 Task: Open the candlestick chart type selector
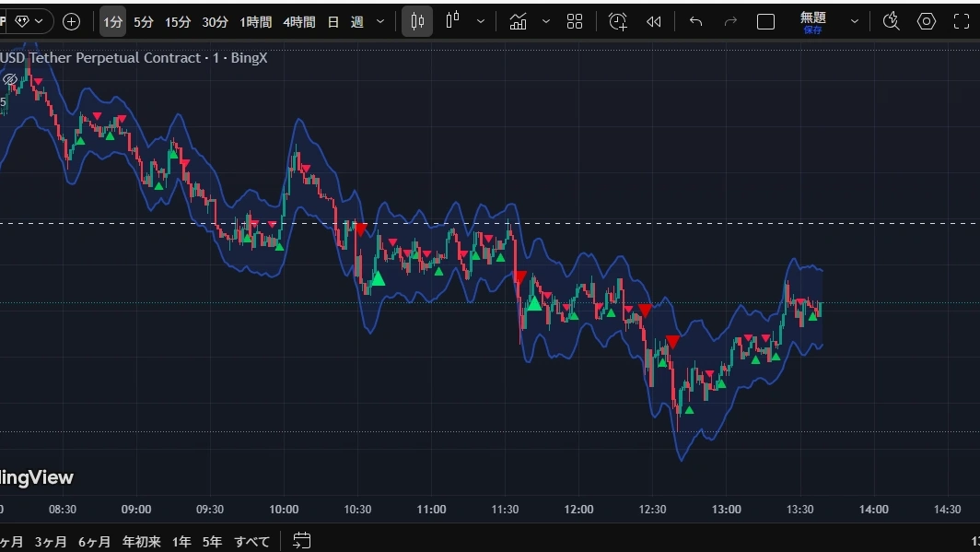417,21
